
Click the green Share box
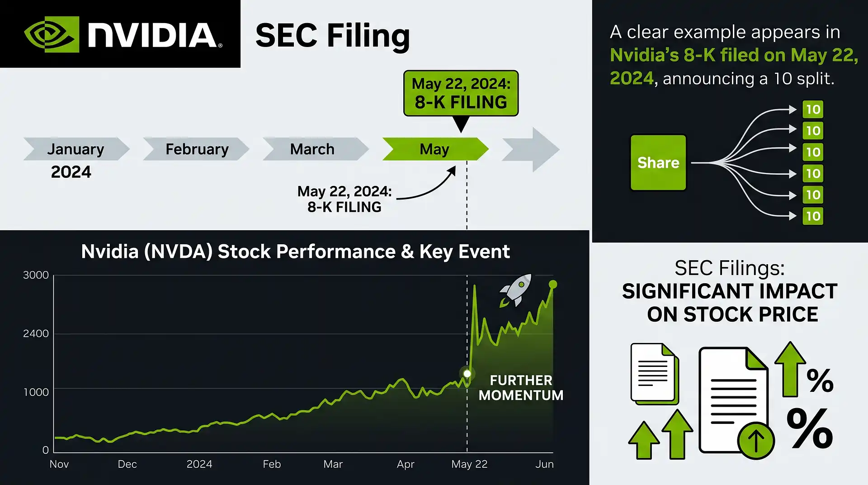coord(658,162)
